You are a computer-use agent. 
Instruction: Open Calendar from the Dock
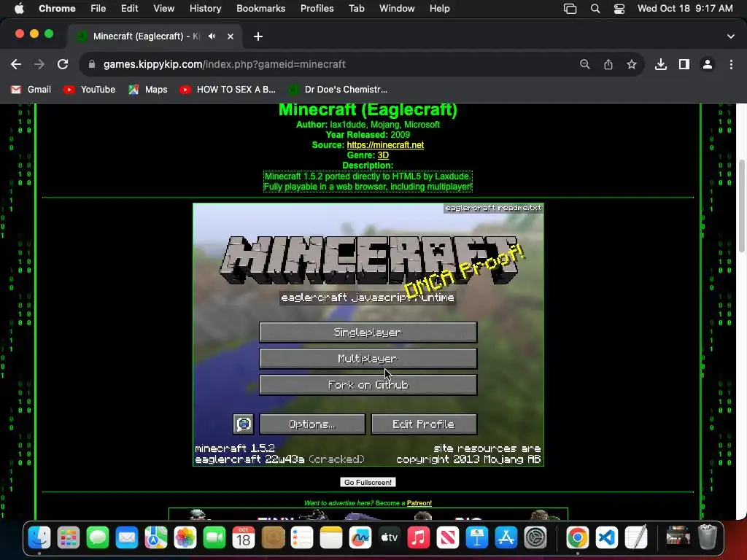244,537
